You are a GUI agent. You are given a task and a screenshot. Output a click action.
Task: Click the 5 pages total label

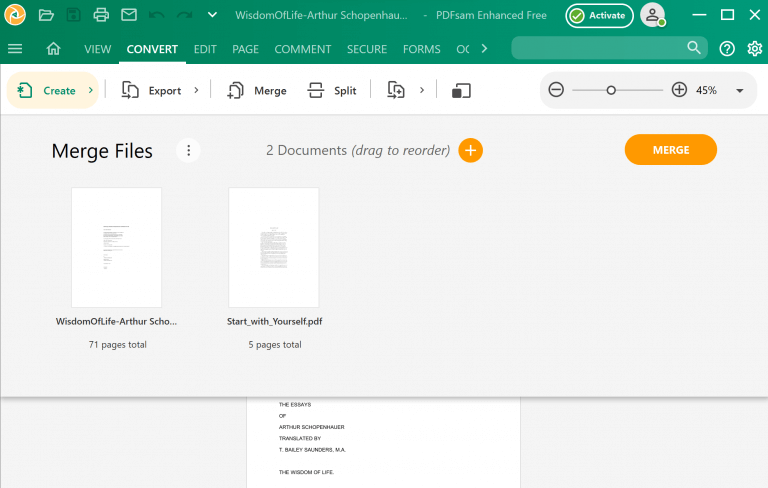click(275, 344)
